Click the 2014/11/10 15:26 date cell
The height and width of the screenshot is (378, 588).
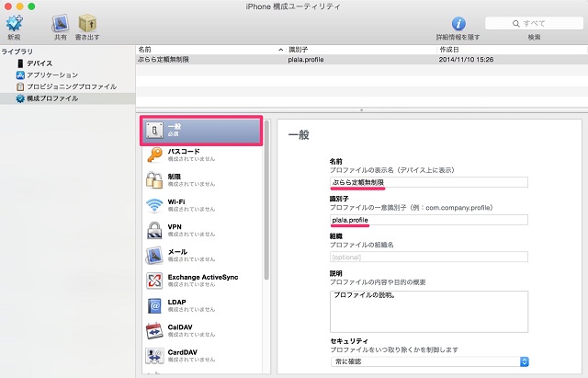tap(466, 60)
